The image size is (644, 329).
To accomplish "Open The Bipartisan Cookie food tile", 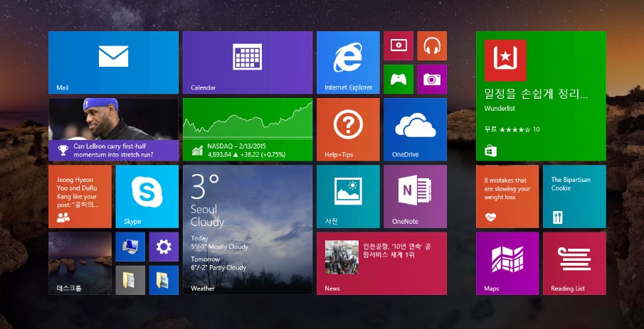I will click(574, 197).
